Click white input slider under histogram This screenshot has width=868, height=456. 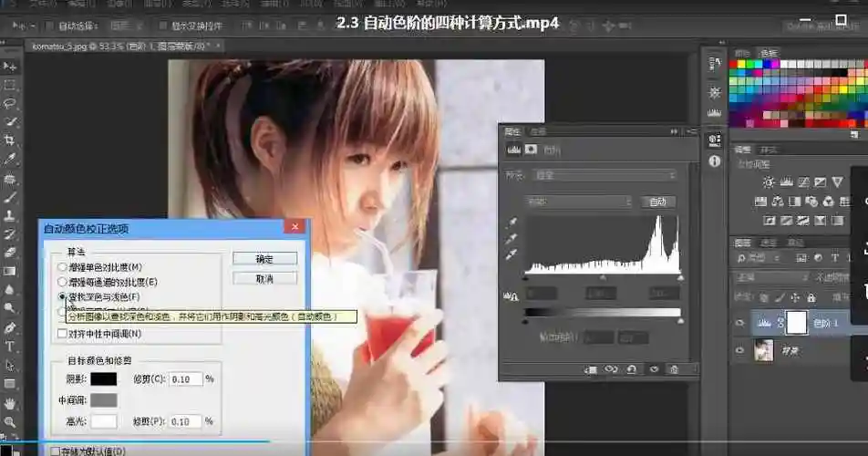680,278
